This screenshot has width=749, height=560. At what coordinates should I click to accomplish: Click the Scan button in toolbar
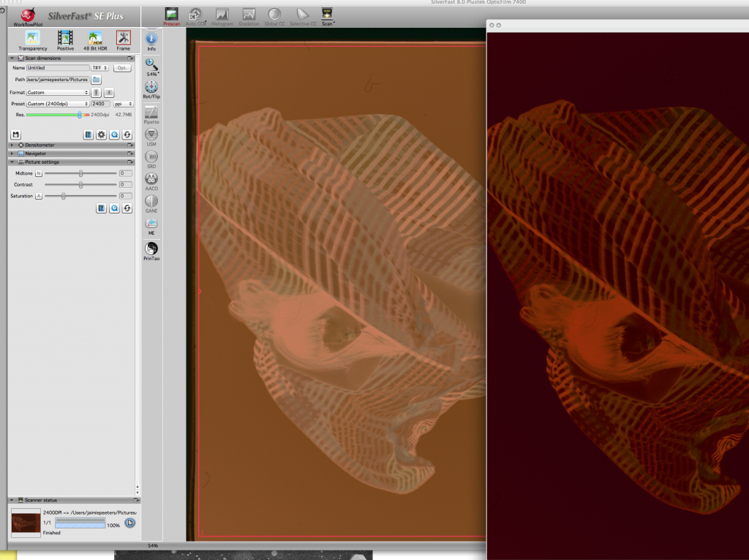click(x=328, y=17)
